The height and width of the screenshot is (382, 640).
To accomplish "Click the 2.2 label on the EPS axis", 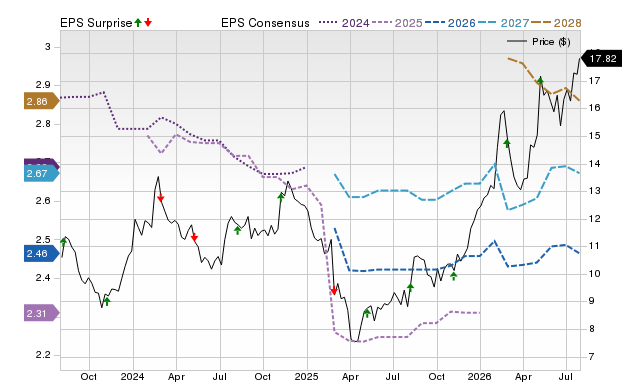I will [x=43, y=355].
